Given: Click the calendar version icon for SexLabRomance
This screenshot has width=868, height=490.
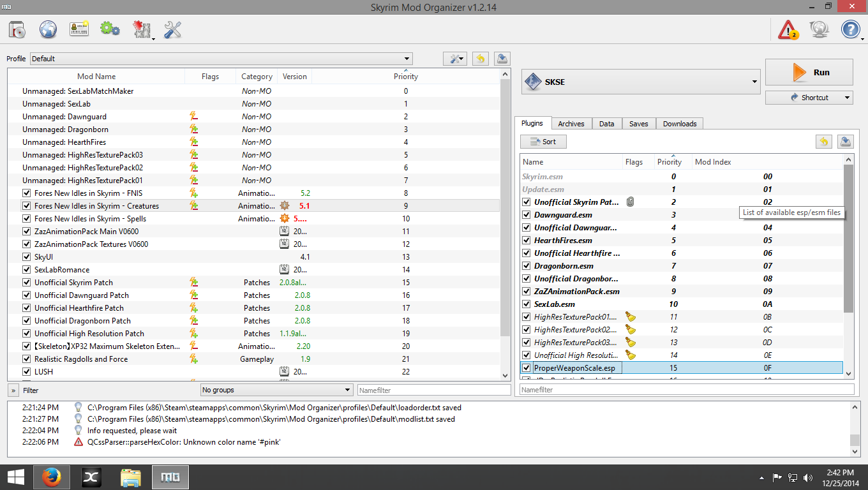Looking at the screenshot, I should point(285,270).
